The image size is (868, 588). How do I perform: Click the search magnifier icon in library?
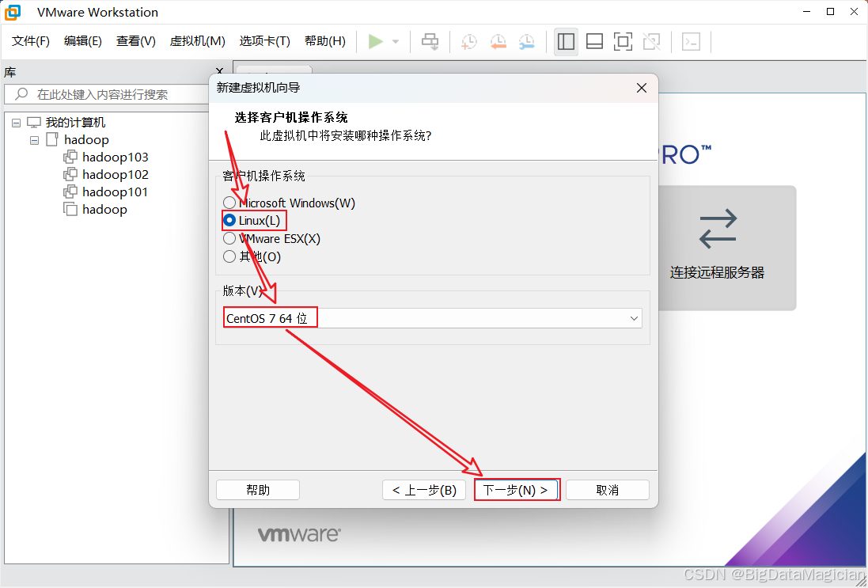21,94
